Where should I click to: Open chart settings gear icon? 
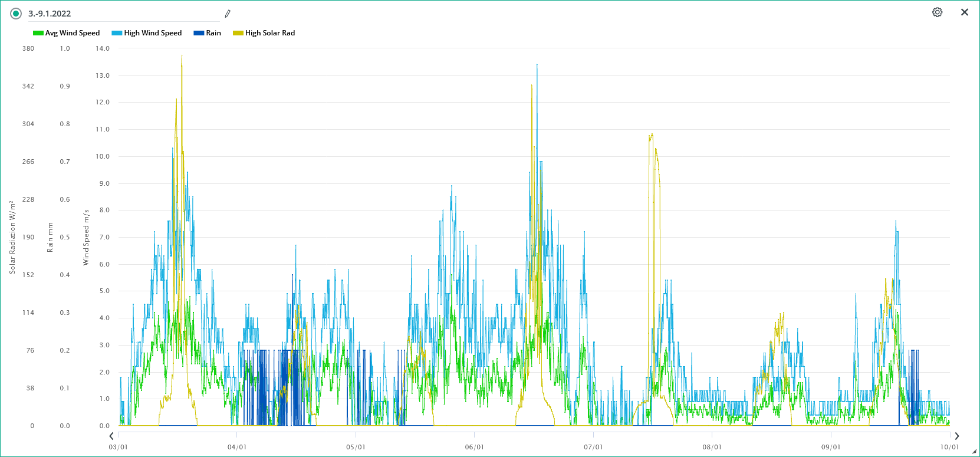point(937,12)
